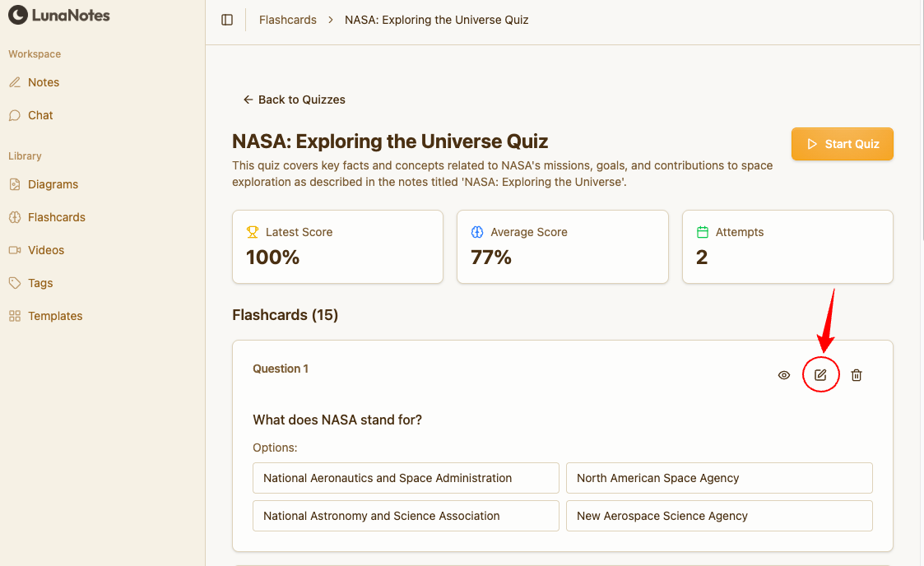Open Diagrams in the Library sidebar
This screenshot has height=566, width=924.
point(53,184)
